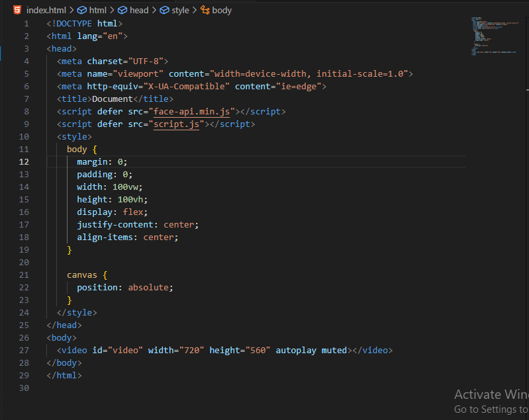Click the position: absolute value in canvas rule
The image size is (529, 420).
150,288
